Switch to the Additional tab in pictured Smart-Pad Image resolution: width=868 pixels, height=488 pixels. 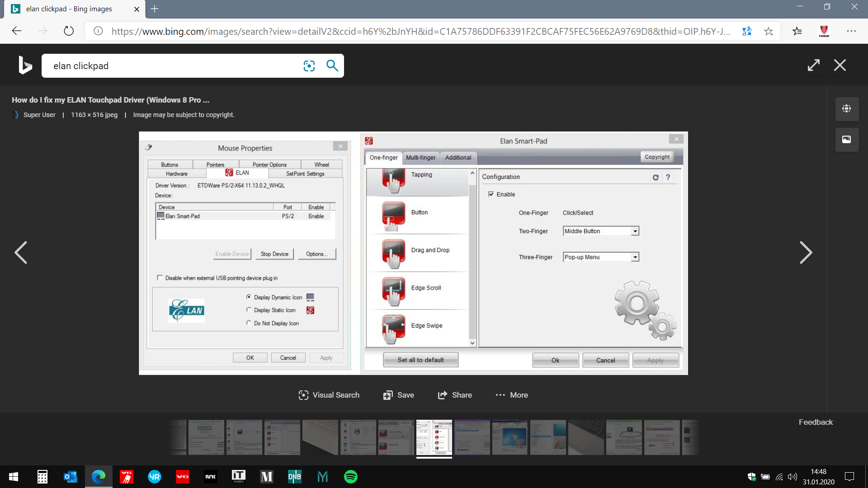point(458,158)
